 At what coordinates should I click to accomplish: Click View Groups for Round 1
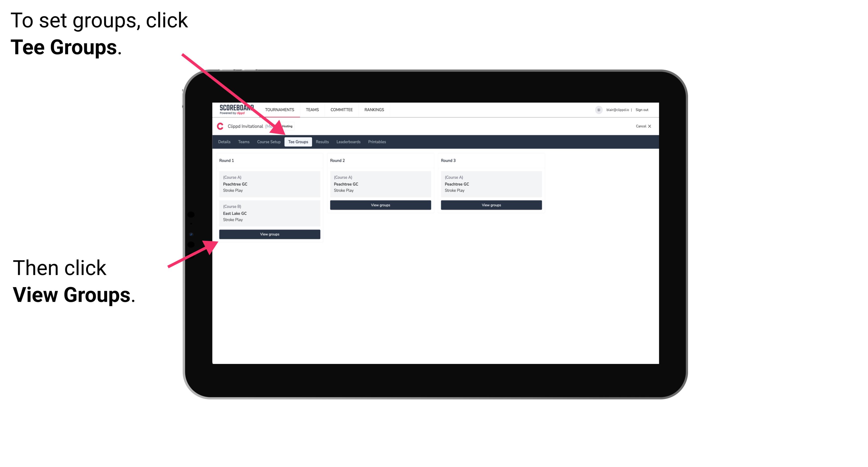(x=270, y=235)
